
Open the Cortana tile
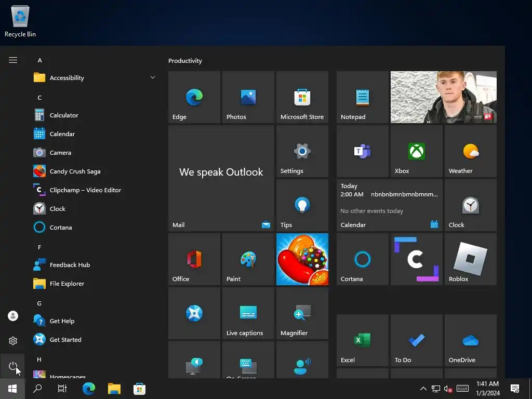click(x=362, y=259)
